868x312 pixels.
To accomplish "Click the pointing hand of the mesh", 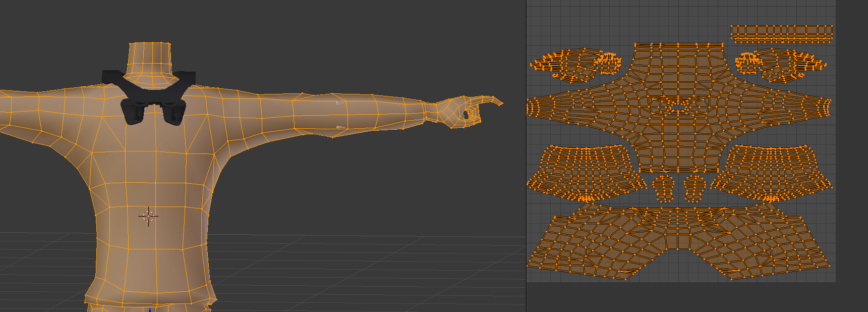I will 464,111.
